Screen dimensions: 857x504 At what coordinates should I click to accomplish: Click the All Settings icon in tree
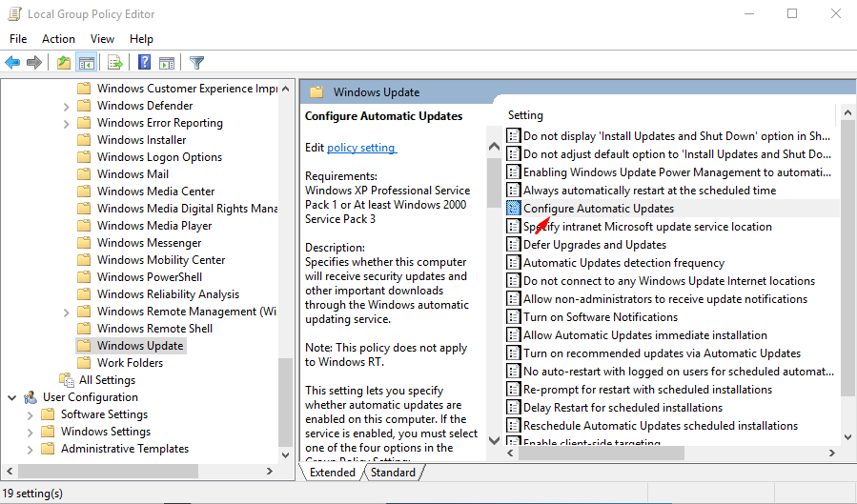(67, 379)
